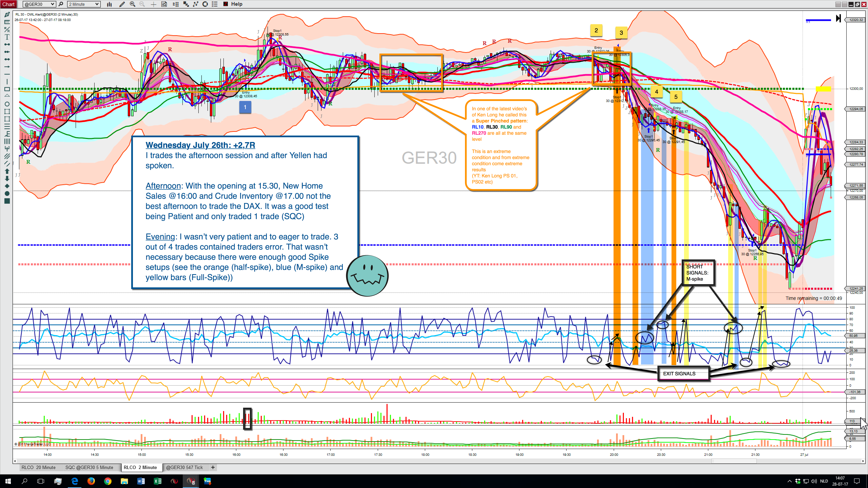Select the Square marker tool
This screenshot has height=488, width=868.
[7, 201]
